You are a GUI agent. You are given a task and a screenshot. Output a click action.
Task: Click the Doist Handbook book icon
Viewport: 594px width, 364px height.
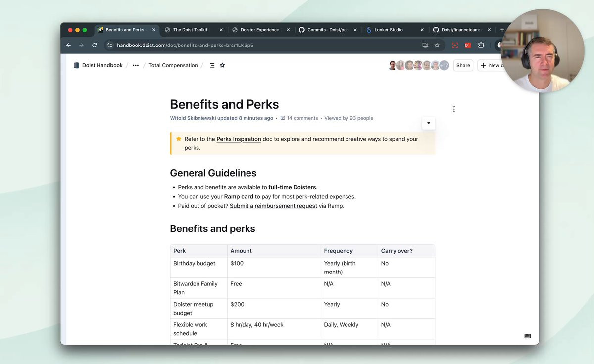pyautogui.click(x=76, y=65)
